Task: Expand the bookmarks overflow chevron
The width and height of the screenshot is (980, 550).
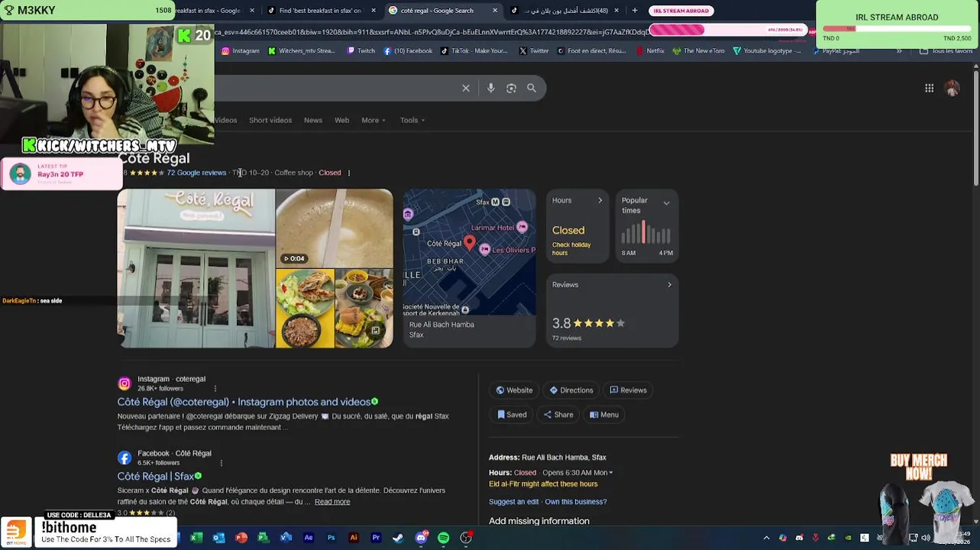Action: (899, 51)
